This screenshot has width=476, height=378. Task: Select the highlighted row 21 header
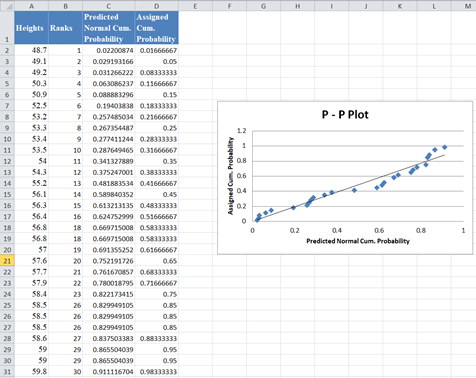[7, 261]
